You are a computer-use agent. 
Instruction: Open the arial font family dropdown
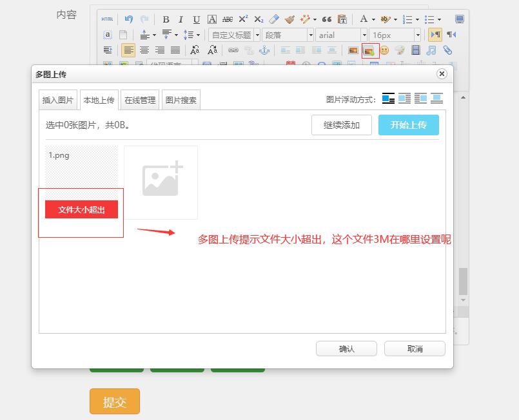pyautogui.click(x=341, y=35)
